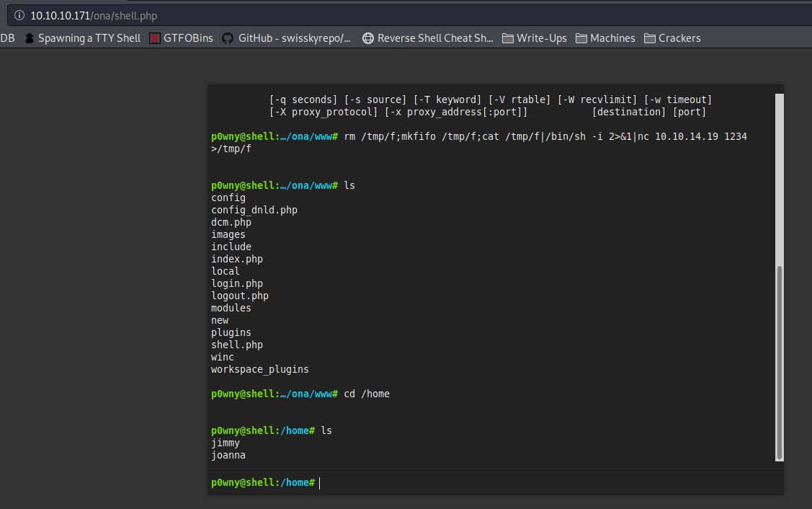This screenshot has width=812, height=509.
Task: Click 'index.php' in the listing
Action: coord(236,259)
